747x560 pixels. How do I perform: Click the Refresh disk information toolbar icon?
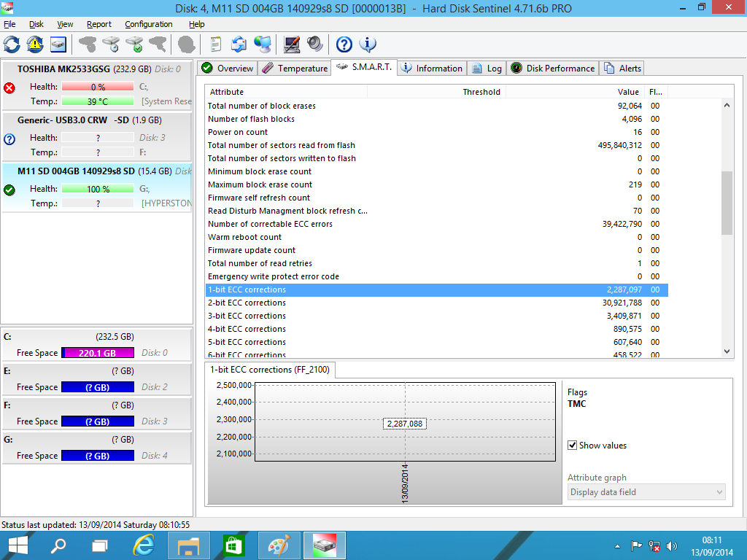(x=12, y=44)
